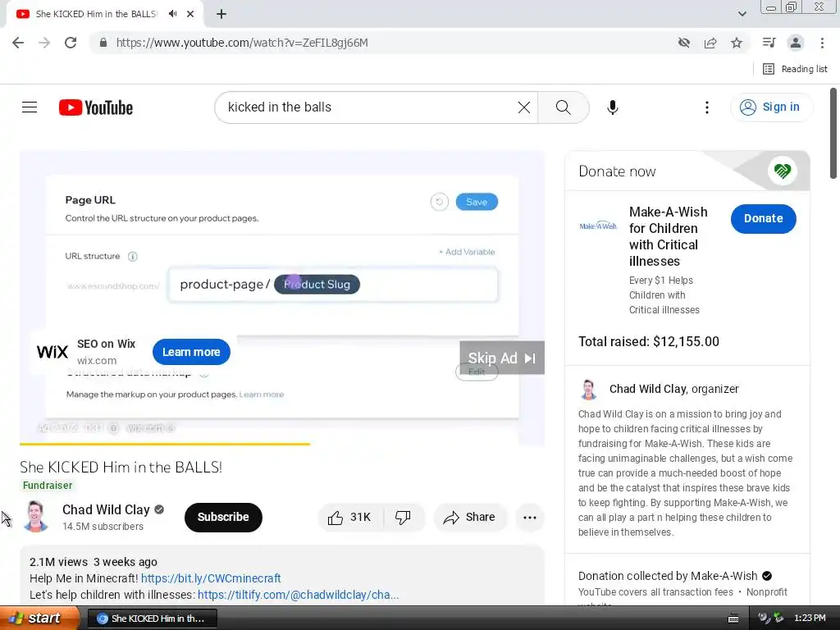This screenshot has width=840, height=630.
Task: Open the media controls icon
Action: (769, 43)
